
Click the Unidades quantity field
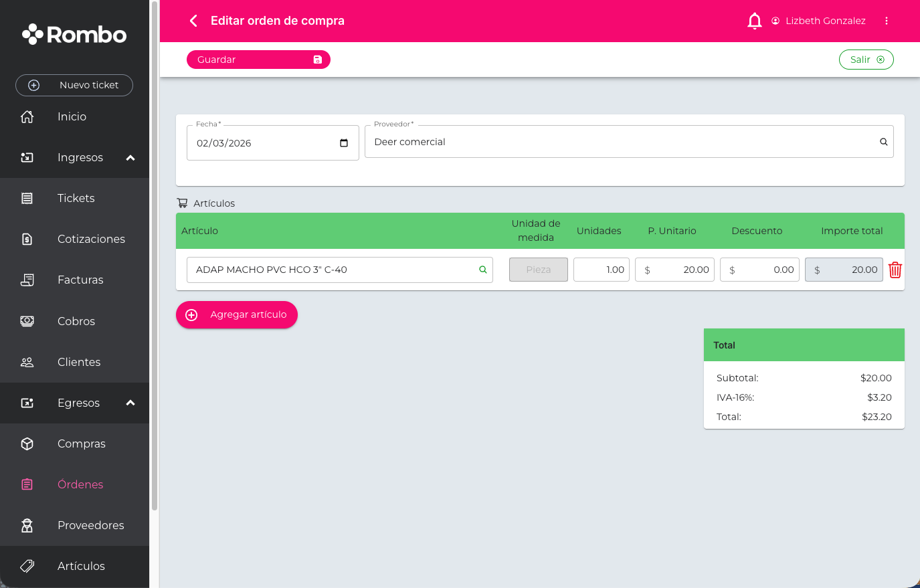[x=601, y=270]
